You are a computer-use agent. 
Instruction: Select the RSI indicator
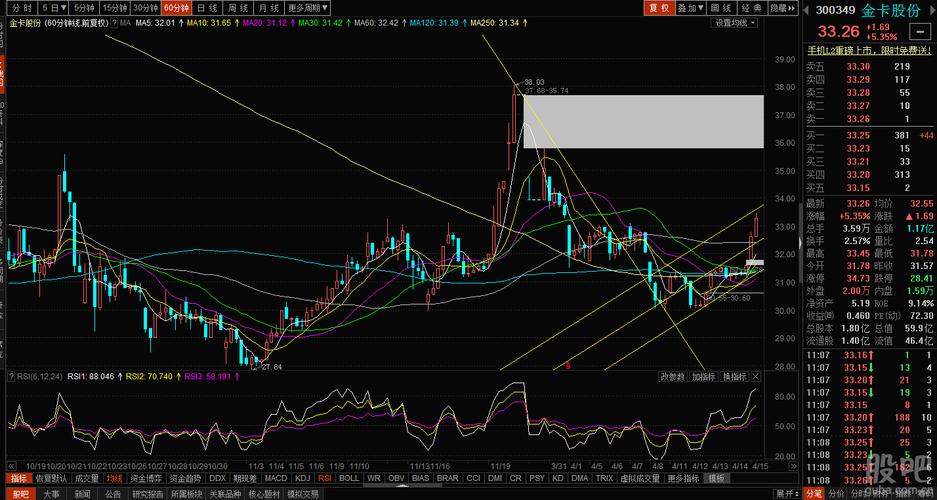pos(326,478)
